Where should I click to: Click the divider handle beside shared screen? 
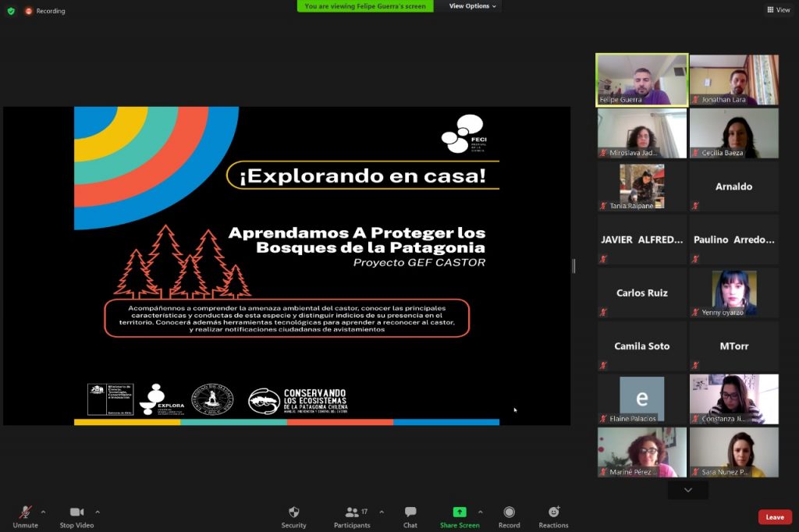pos(574,266)
